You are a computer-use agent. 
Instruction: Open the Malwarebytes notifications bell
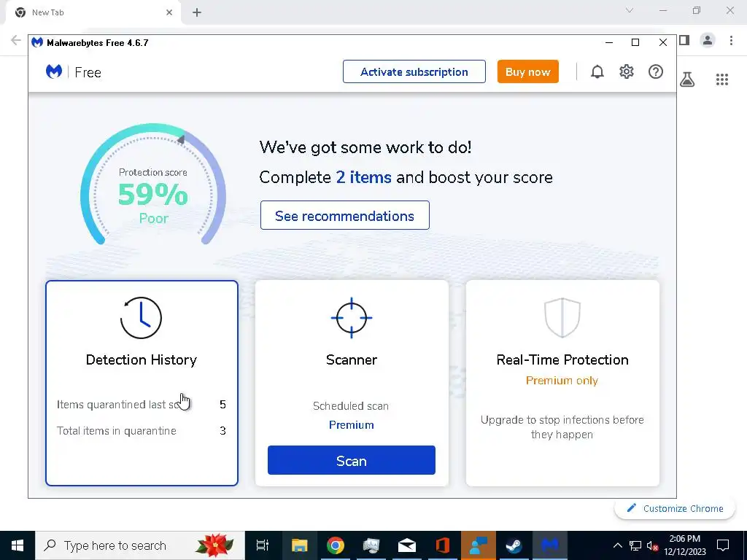pyautogui.click(x=597, y=72)
